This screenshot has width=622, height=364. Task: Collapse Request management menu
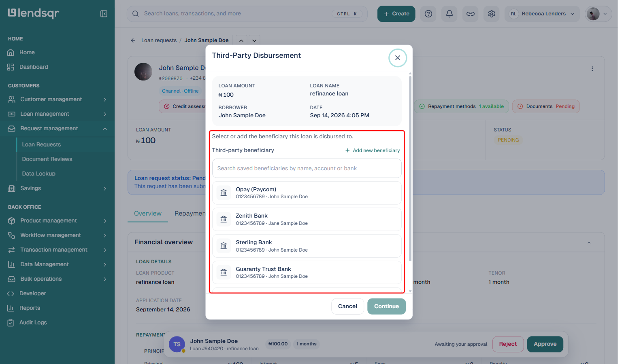coord(57,129)
